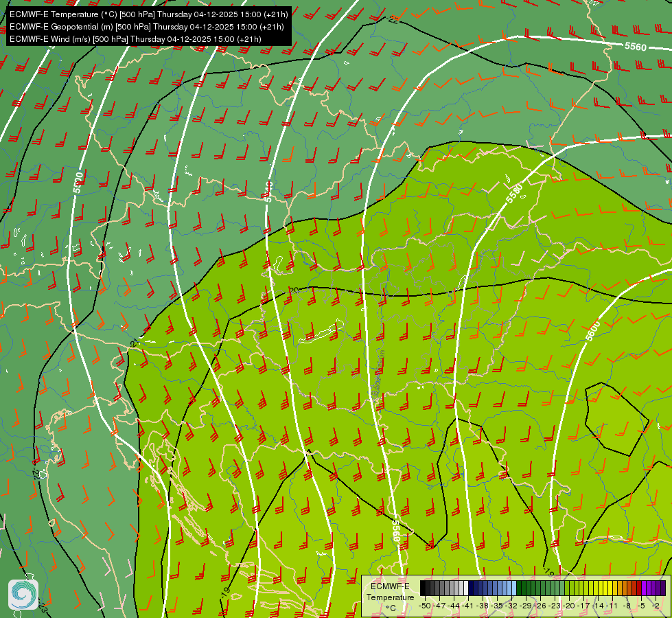
Task: Click the legend's ECMWF-E Temperature °C title
Action: pos(391,597)
